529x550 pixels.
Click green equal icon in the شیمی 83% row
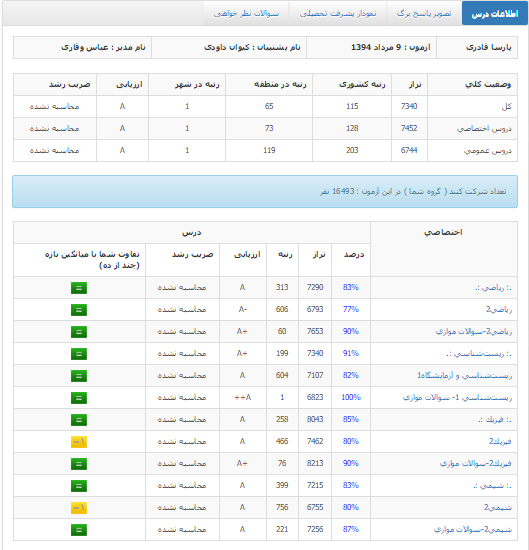pyautogui.click(x=79, y=486)
